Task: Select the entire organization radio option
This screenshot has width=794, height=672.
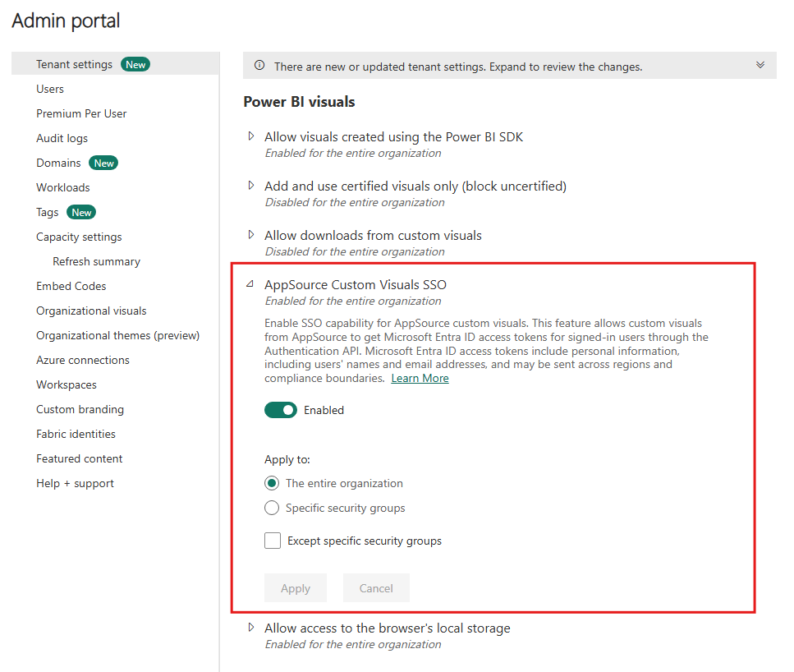Action: tap(271, 483)
